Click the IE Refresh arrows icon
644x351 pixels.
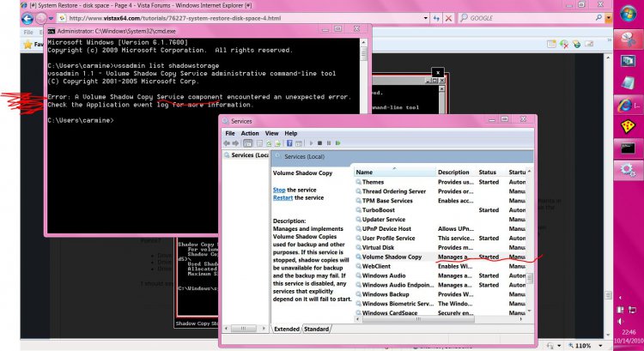coord(436,18)
